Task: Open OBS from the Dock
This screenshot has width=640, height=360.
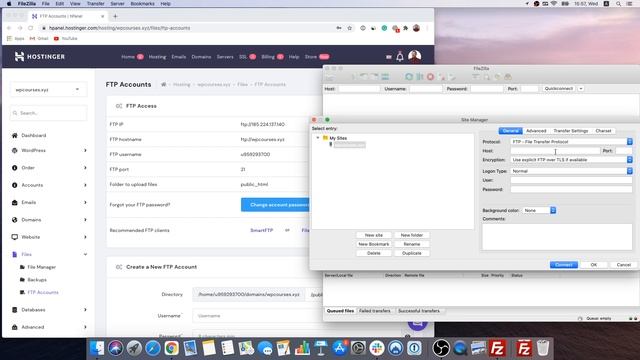Action: [441, 348]
